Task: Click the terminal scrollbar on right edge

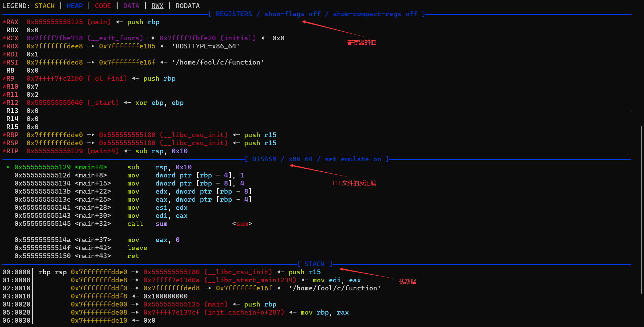Action: pos(641,209)
